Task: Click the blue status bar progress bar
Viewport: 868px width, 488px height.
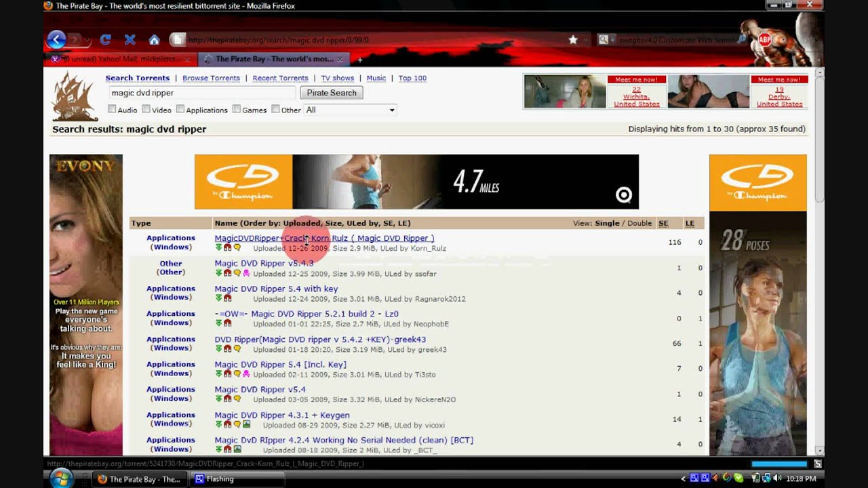Action: point(779,464)
